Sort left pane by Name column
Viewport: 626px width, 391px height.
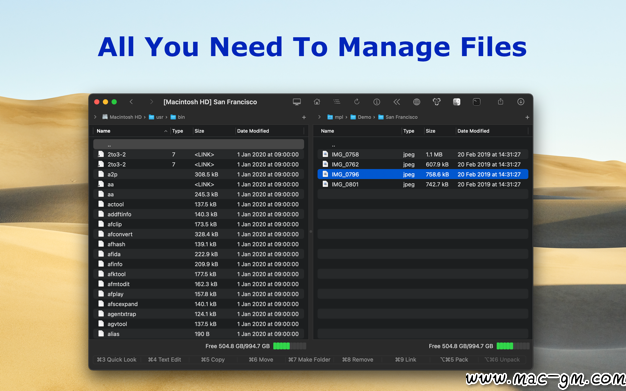point(131,131)
